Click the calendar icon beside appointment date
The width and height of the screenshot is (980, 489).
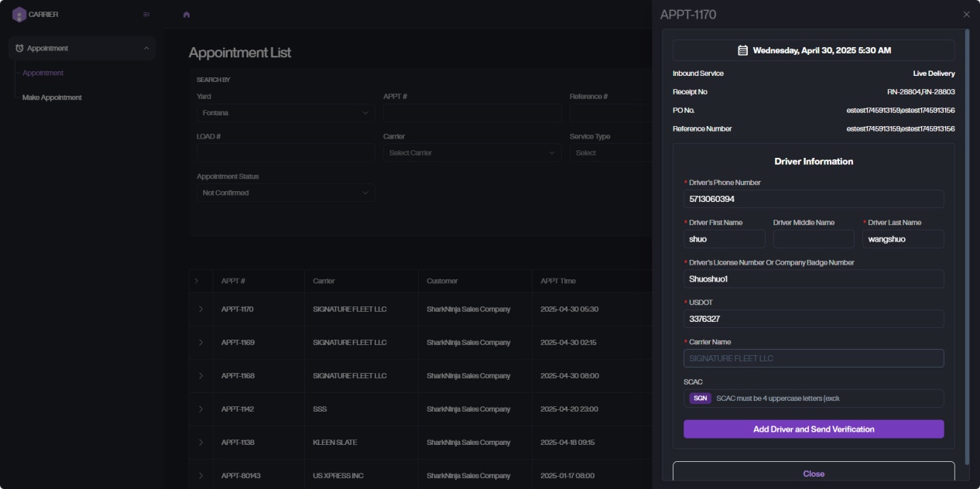(x=742, y=50)
